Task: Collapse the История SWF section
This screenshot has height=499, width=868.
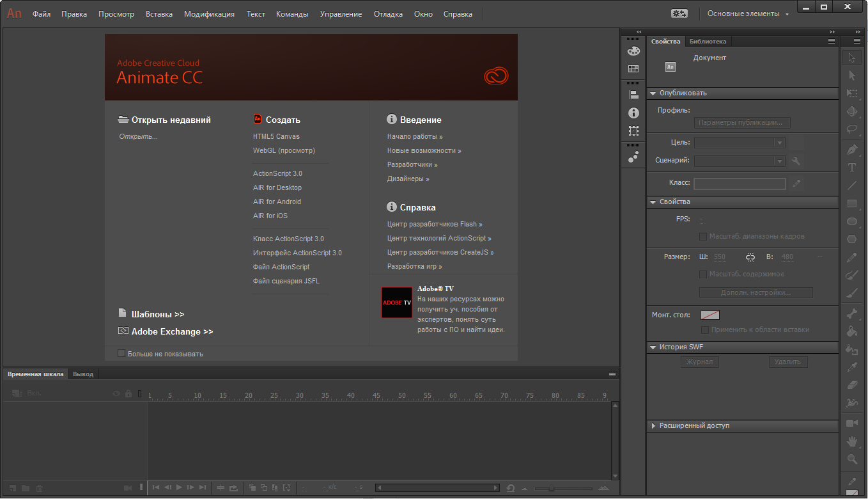Action: (653, 347)
